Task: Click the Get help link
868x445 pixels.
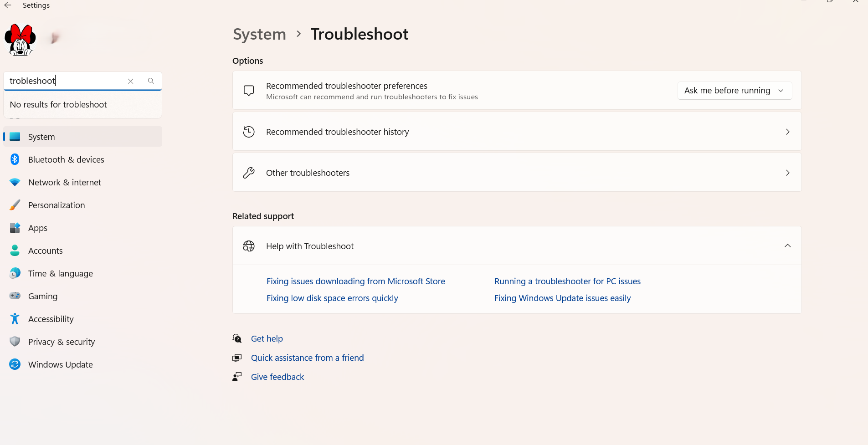Action: pos(267,338)
